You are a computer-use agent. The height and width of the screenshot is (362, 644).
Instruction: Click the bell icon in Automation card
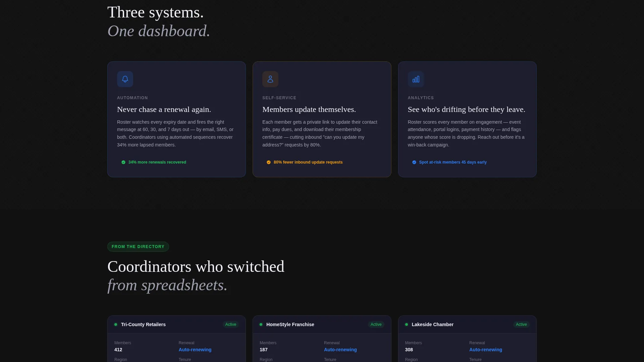[125, 79]
